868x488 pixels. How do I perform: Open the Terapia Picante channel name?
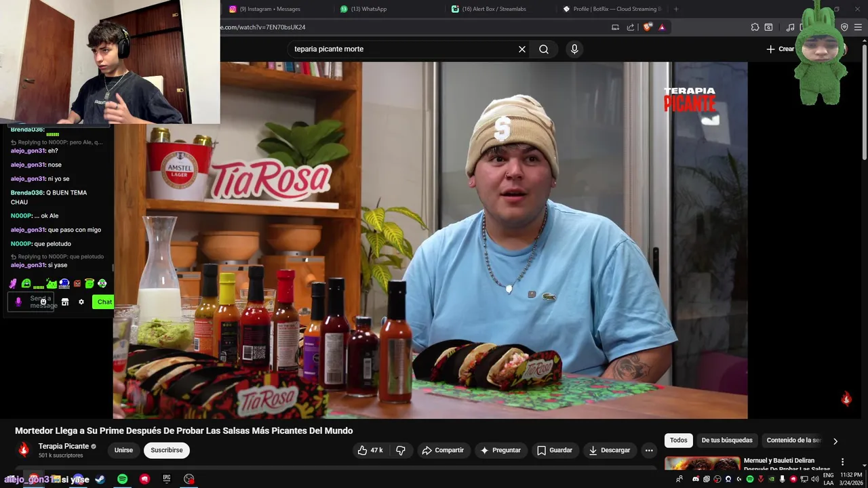pos(64,446)
